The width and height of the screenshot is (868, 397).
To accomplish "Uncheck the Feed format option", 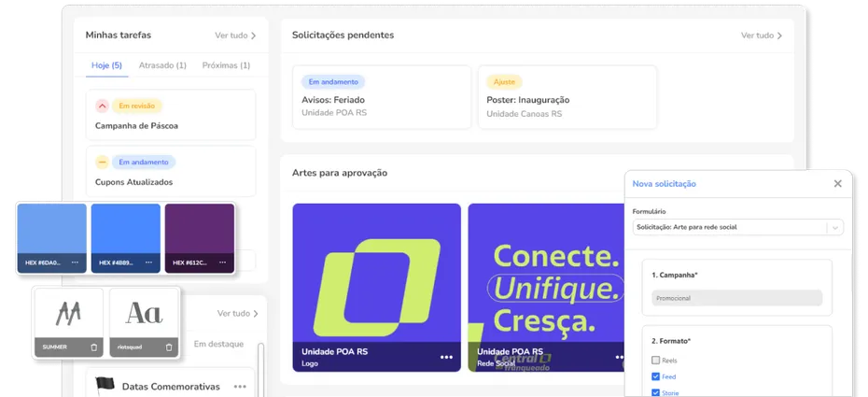I will (656, 377).
